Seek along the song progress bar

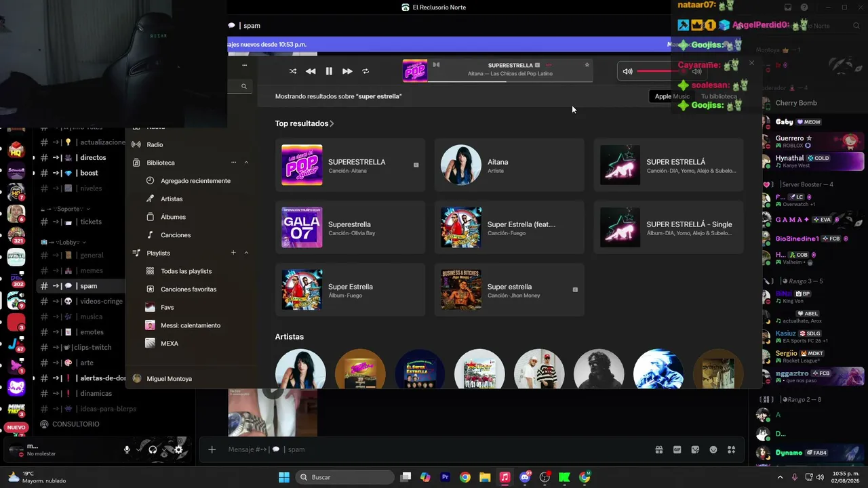click(x=510, y=81)
